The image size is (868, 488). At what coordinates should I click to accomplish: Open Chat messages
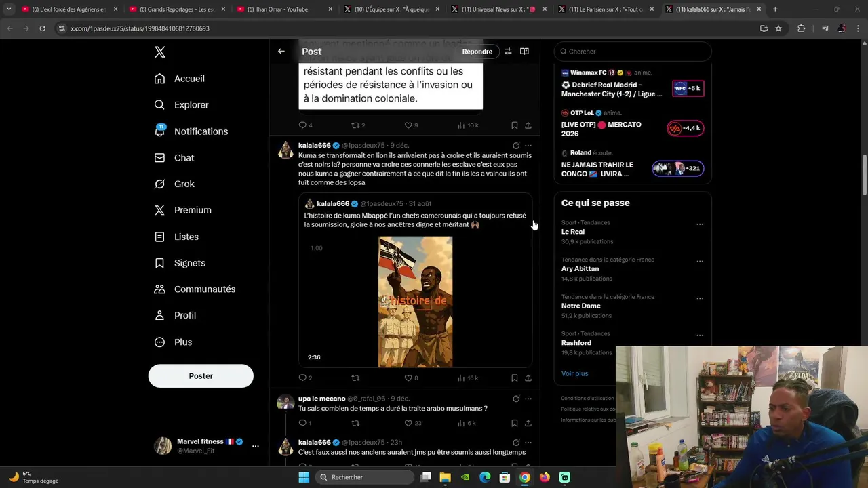click(174, 158)
